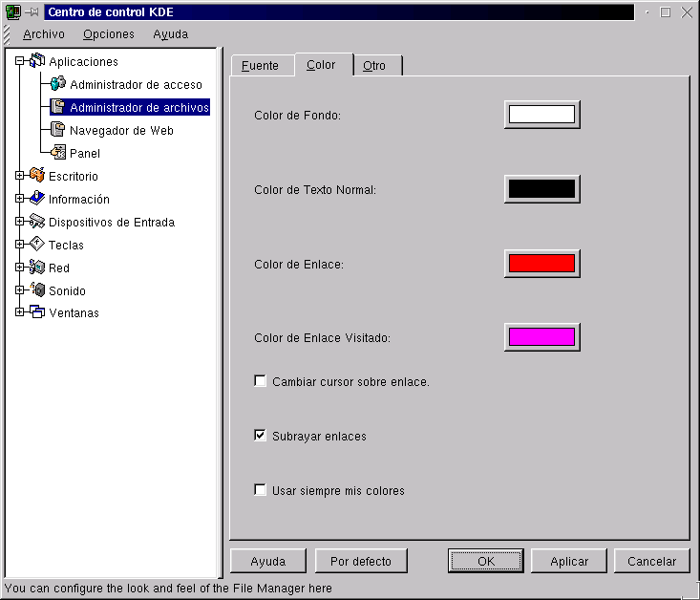The width and height of the screenshot is (700, 600).
Task: Click the Escritorio category icon
Action: 37,176
